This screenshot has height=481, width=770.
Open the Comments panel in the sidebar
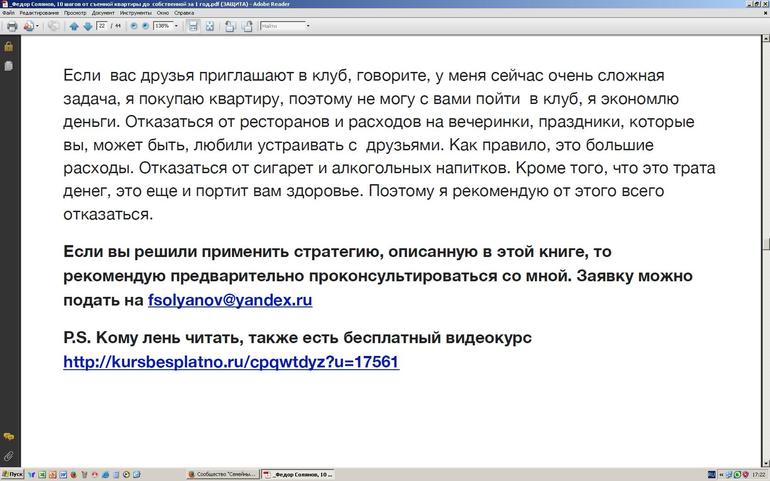pyautogui.click(x=8, y=437)
